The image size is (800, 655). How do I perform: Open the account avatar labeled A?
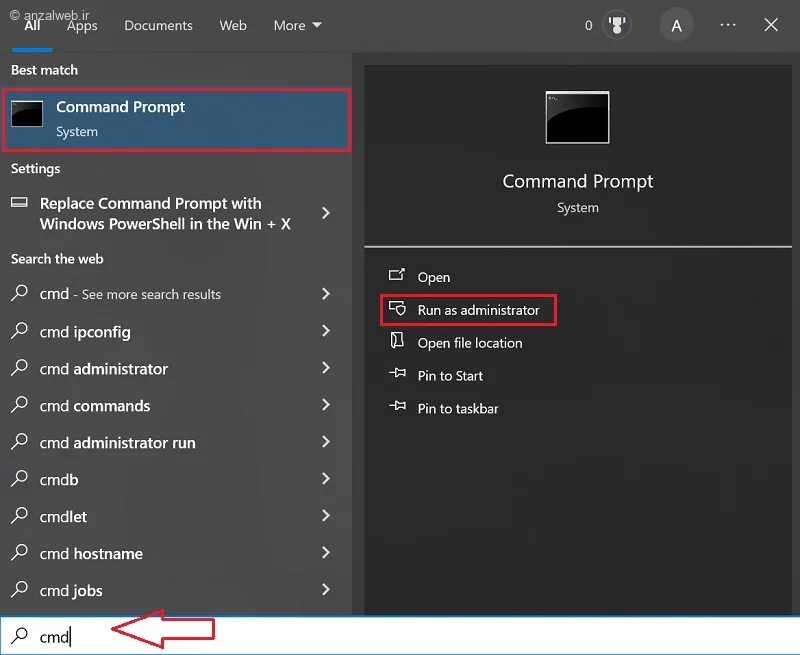pos(677,26)
